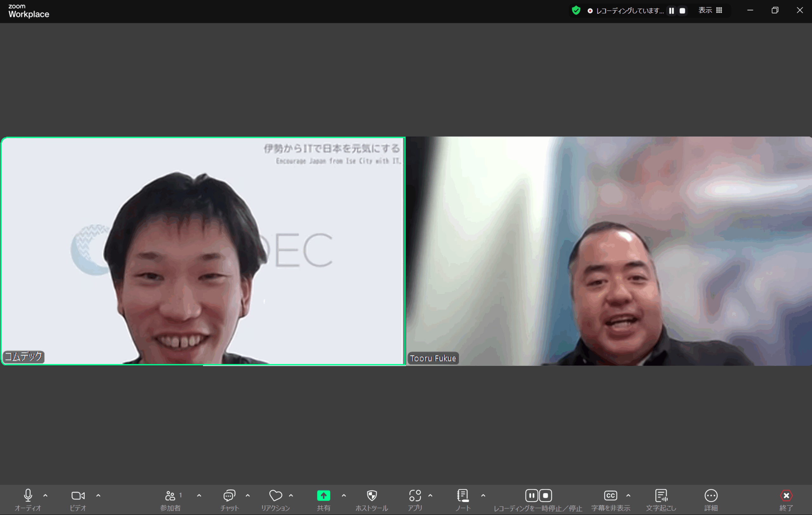Toggle microphone with the Audio (オーディオ) button
The width and height of the screenshot is (812, 515).
point(28,496)
